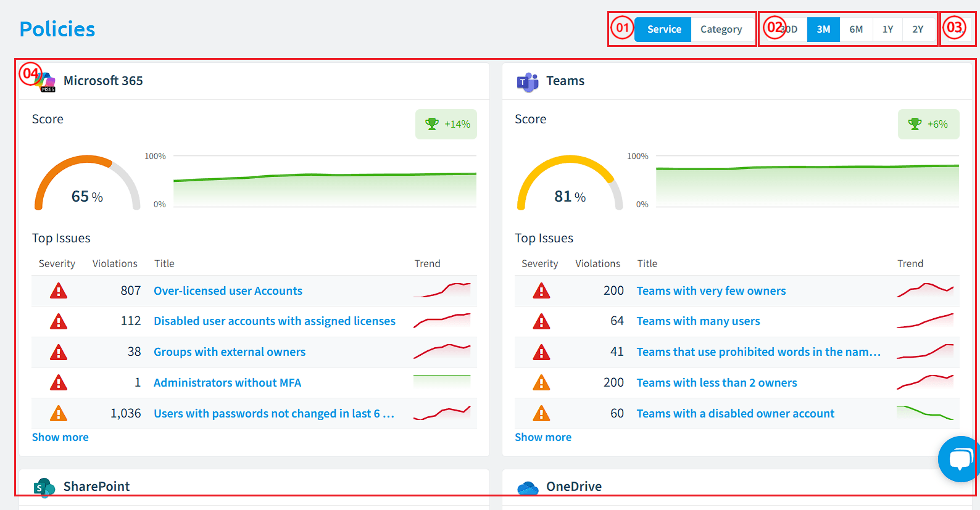Select the 3M time range
This screenshot has width=980, height=510.
[823, 29]
